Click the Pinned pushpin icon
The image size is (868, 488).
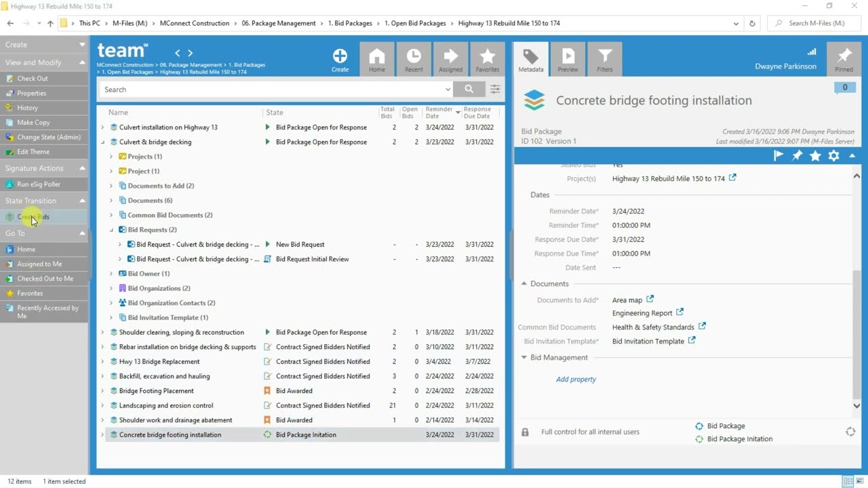click(844, 57)
